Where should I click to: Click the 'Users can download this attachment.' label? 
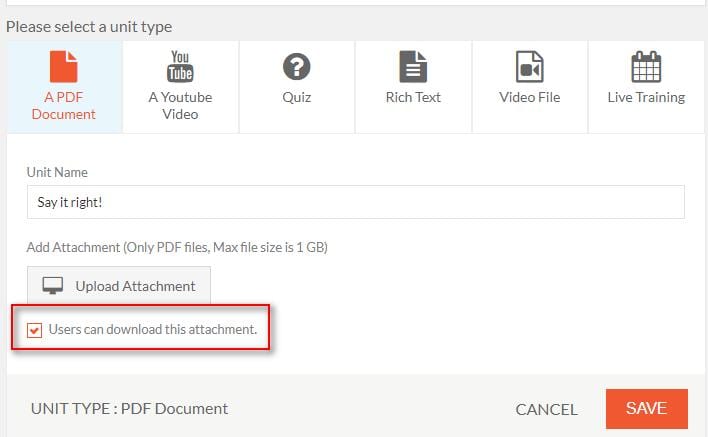point(153,330)
